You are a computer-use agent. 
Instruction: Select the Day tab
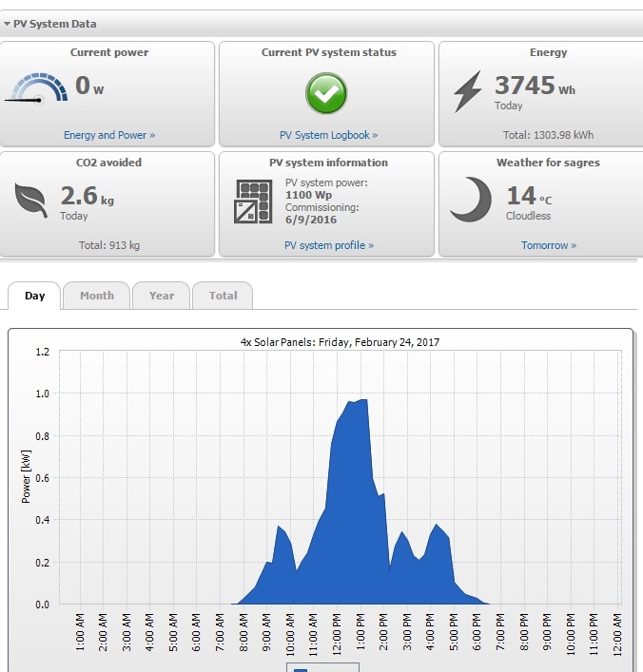point(34,296)
